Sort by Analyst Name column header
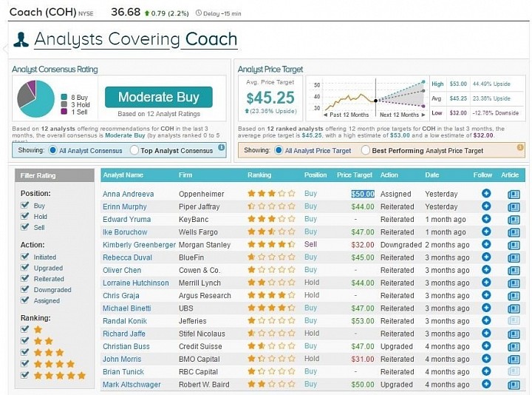This screenshot has height=395, width=532. coord(123,175)
